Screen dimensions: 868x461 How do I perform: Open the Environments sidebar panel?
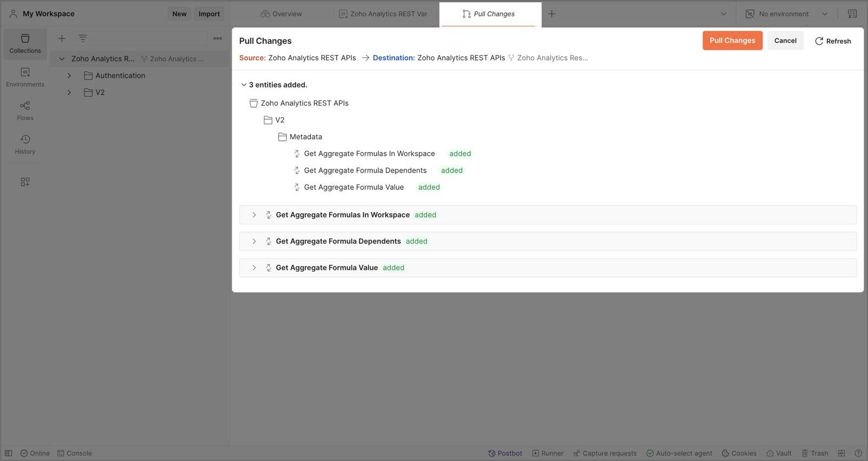click(x=25, y=77)
